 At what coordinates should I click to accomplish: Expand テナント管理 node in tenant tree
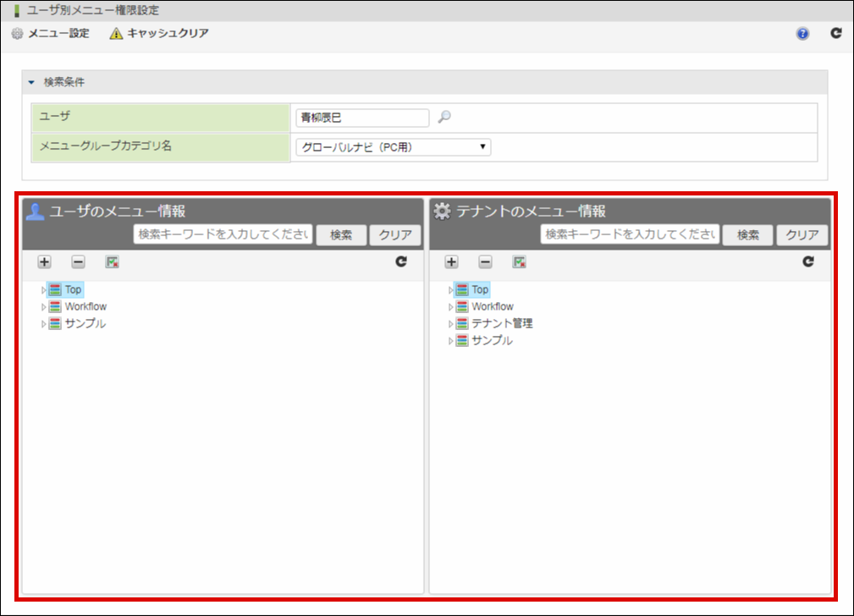(450, 324)
